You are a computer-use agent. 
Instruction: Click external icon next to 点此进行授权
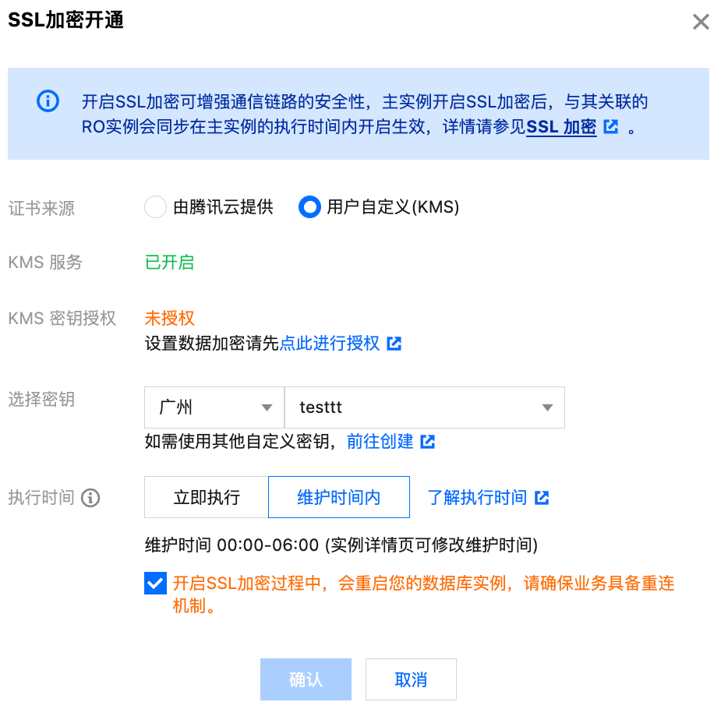point(394,344)
